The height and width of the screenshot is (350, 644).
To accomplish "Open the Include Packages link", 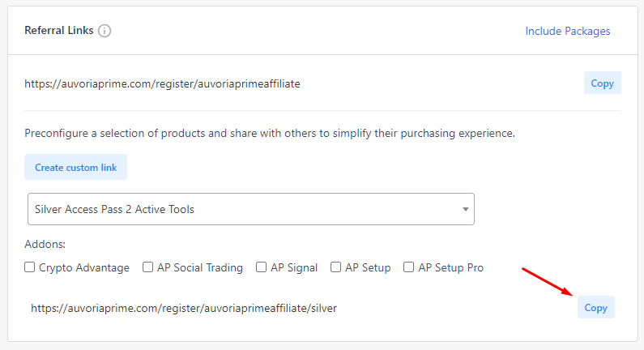I will (x=568, y=32).
